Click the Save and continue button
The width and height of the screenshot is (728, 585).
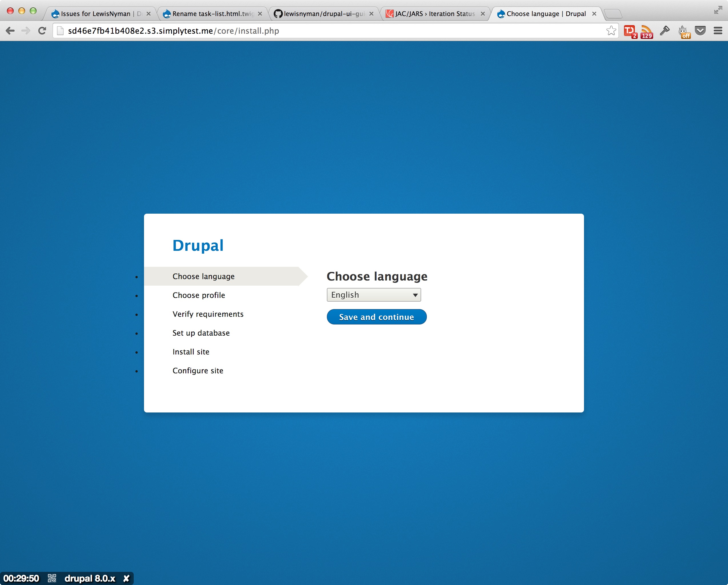point(377,316)
